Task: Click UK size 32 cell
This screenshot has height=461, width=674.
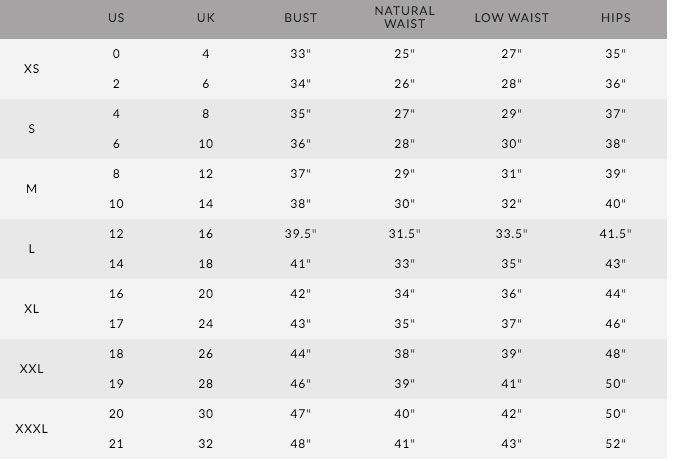Action: point(205,443)
